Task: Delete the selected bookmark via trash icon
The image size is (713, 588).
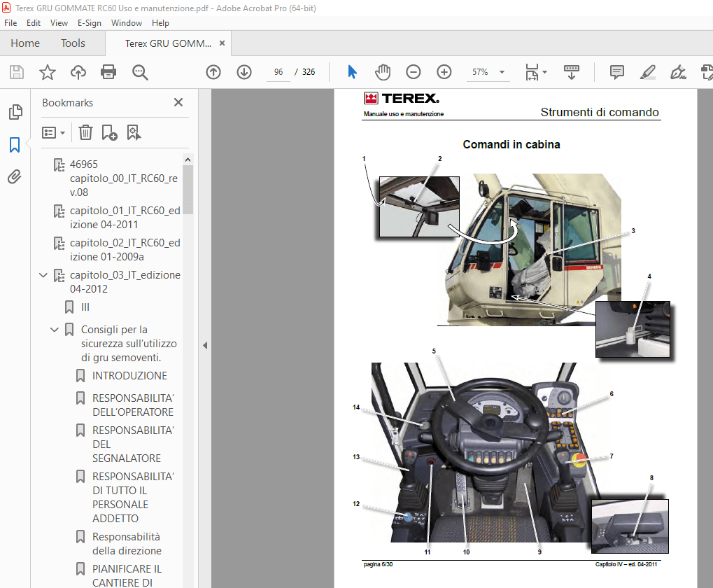Action: click(x=85, y=132)
